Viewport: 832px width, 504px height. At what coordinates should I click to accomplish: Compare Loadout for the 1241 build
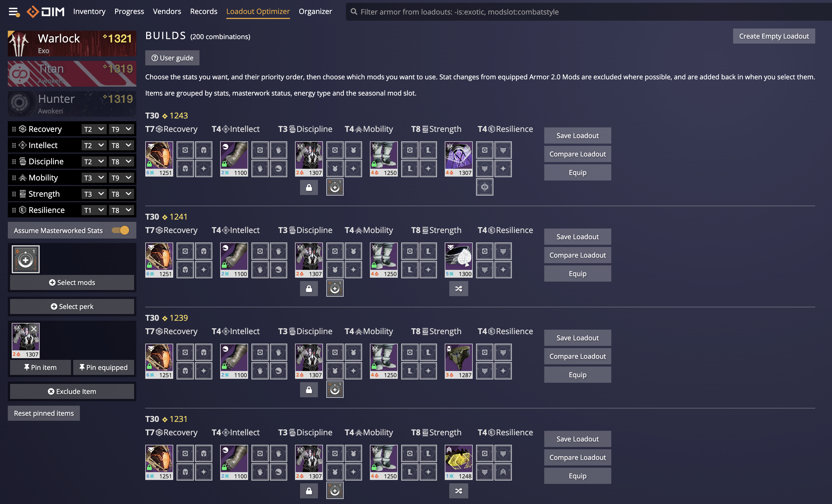(577, 255)
